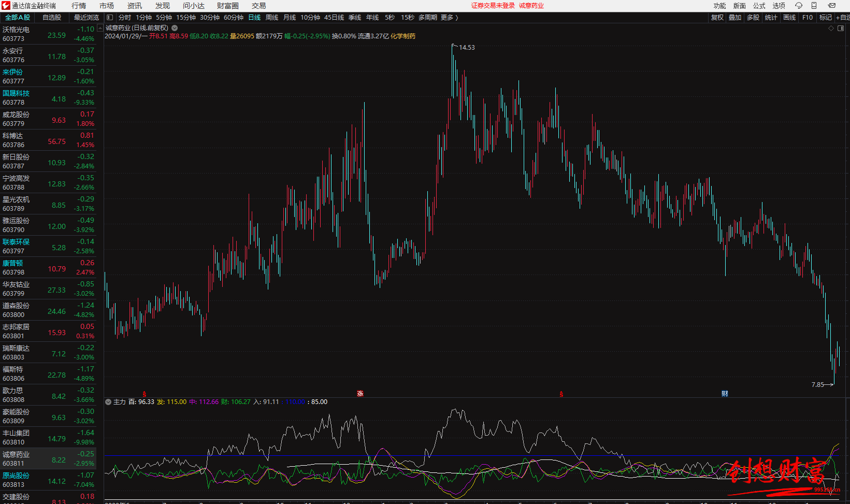Select the 60分钟 chart period
850x504 pixels.
tap(234, 18)
